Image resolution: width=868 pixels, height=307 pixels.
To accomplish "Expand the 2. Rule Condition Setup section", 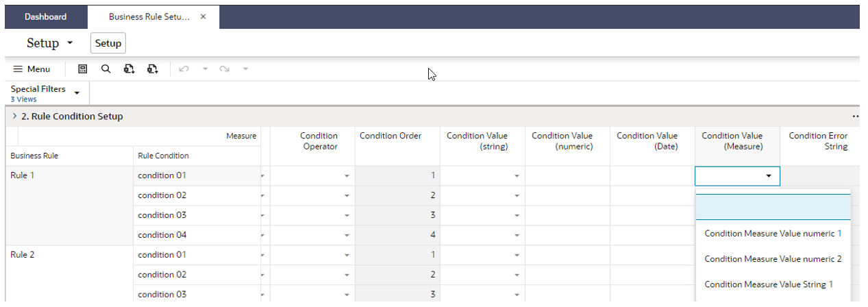I will (15, 116).
